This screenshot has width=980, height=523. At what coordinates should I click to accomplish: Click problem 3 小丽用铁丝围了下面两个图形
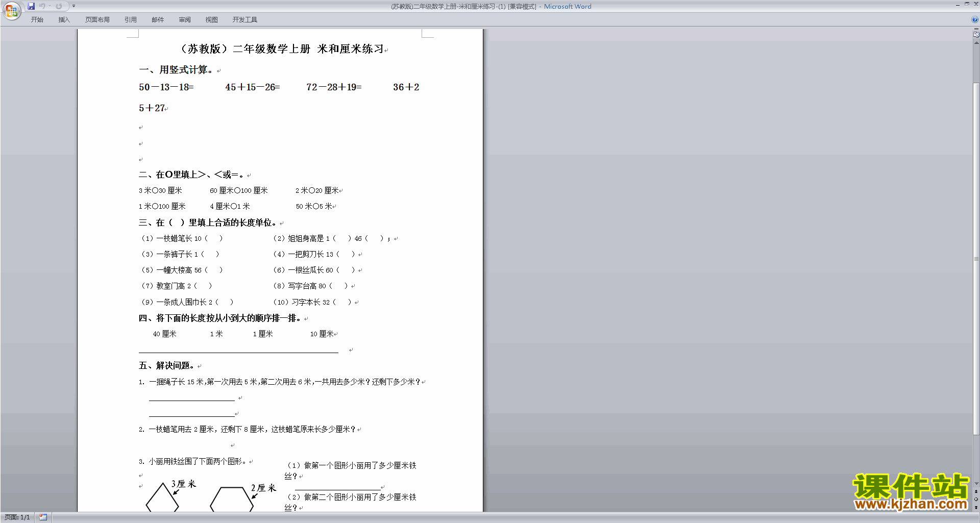193,461
